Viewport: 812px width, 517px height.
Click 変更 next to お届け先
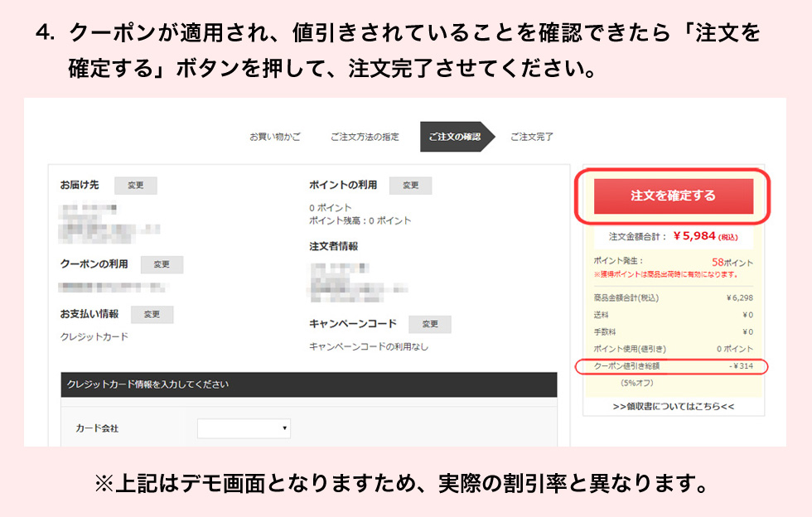135,186
